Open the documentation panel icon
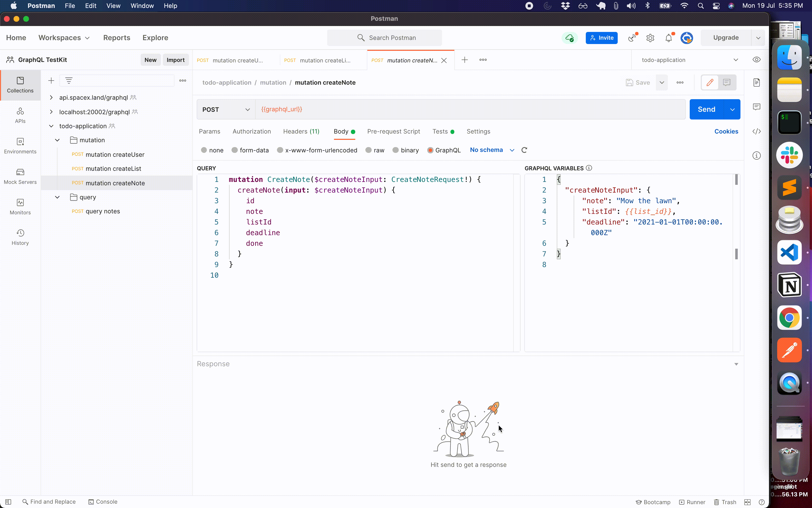 756,82
